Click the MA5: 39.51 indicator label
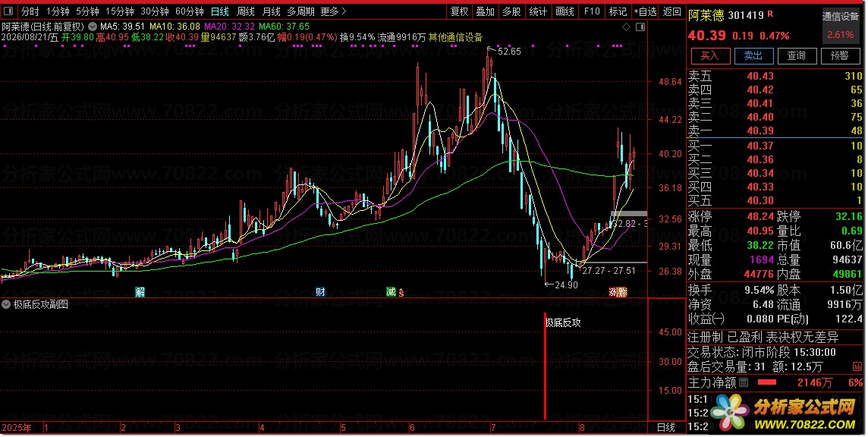The image size is (868, 437). point(122,27)
